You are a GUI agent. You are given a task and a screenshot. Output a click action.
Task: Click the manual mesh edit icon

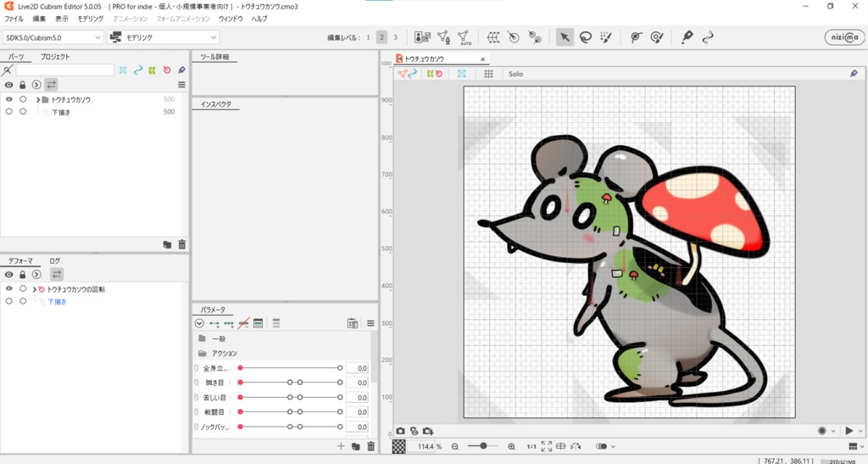tap(443, 37)
